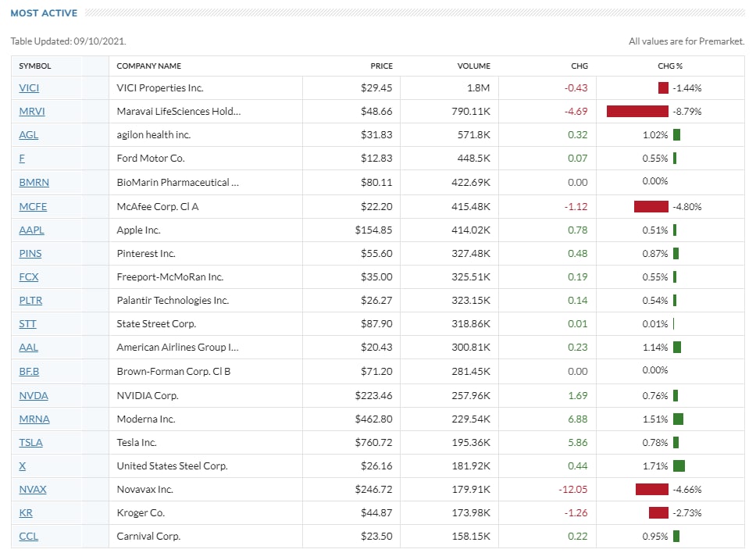Click company name 'Maravai LifeSciences Hold...'
Viewport: 756px width, 560px height.
[178, 112]
